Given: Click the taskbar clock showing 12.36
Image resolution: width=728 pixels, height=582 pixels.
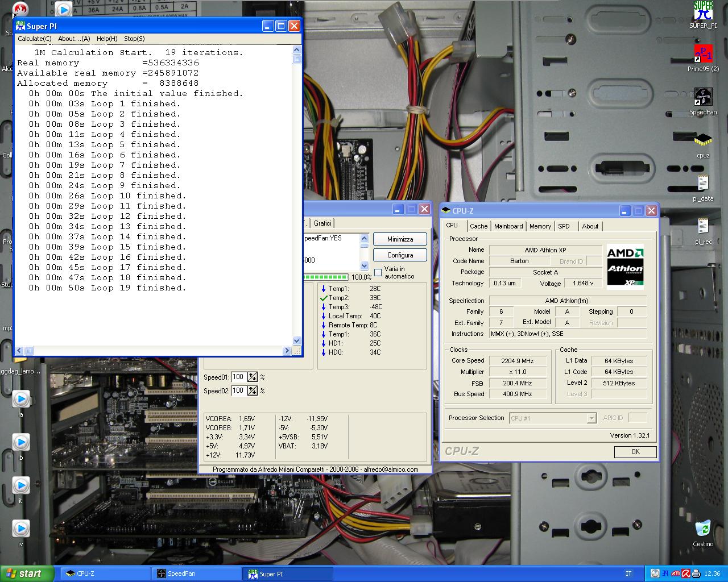Looking at the screenshot, I should click(712, 573).
